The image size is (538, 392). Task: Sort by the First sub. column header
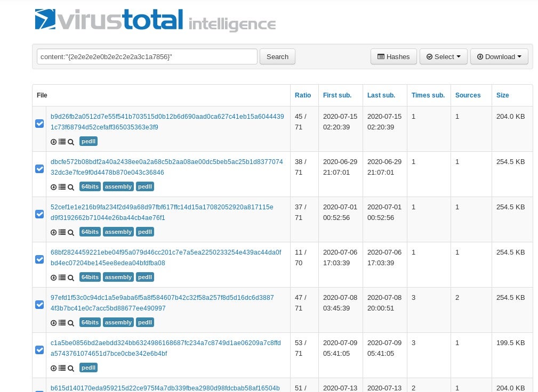pyautogui.click(x=337, y=95)
